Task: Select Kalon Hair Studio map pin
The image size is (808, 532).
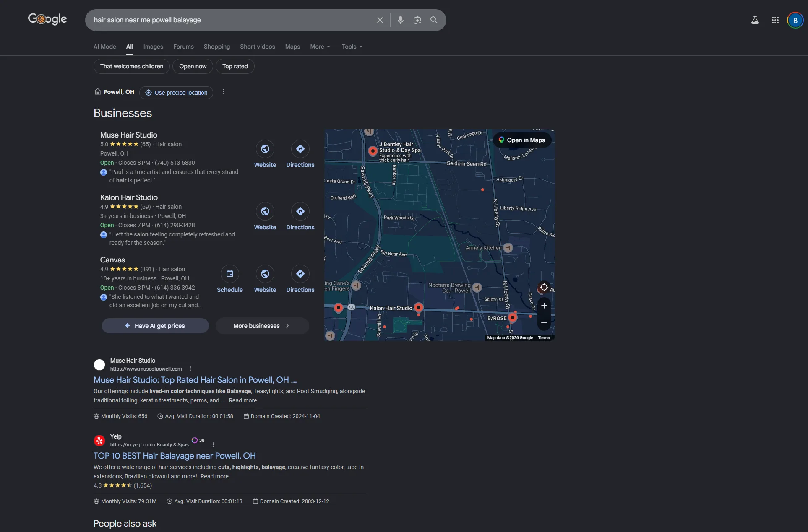Action: click(x=418, y=308)
